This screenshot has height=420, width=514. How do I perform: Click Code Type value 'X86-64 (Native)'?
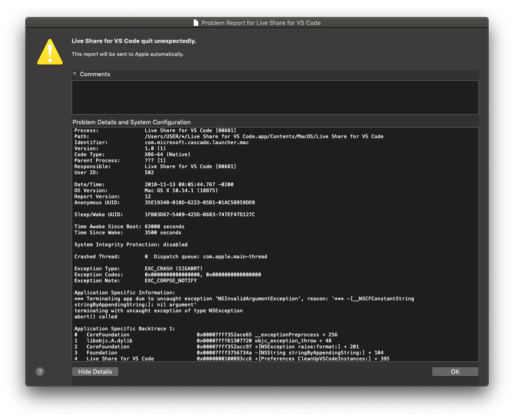click(x=167, y=155)
